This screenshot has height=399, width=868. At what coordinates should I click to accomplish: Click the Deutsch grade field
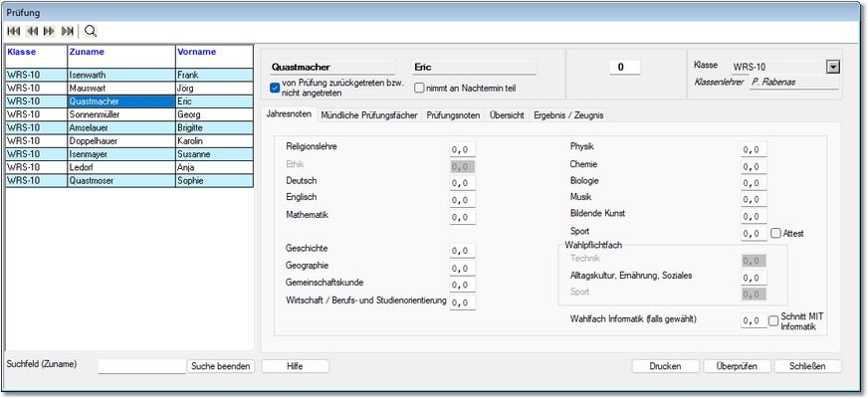tap(463, 183)
